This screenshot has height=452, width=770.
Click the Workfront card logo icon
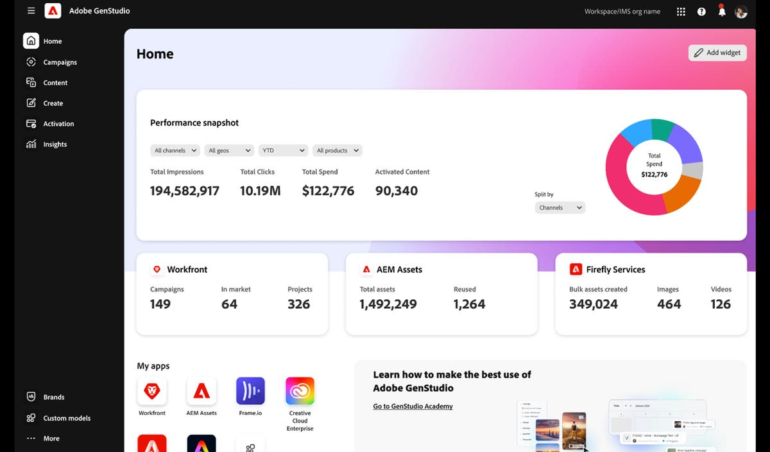click(x=157, y=269)
